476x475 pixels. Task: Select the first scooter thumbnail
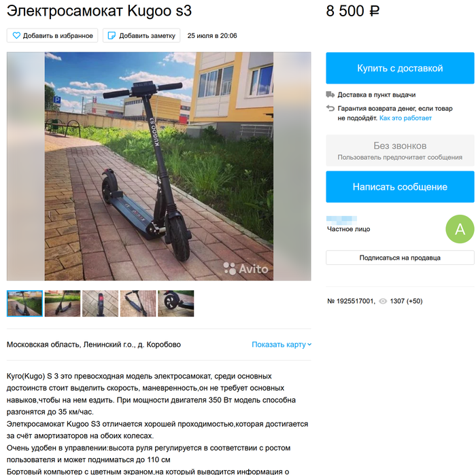point(24,303)
